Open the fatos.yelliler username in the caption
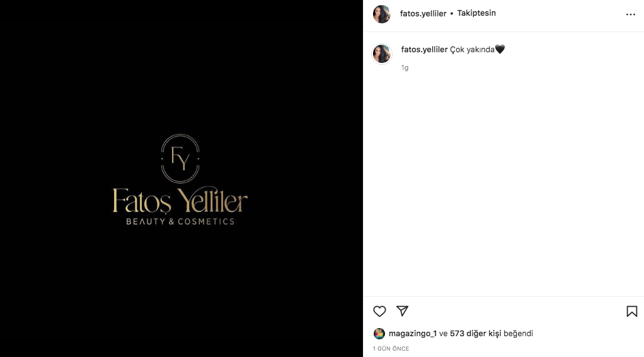The width and height of the screenshot is (644, 357). tap(424, 49)
